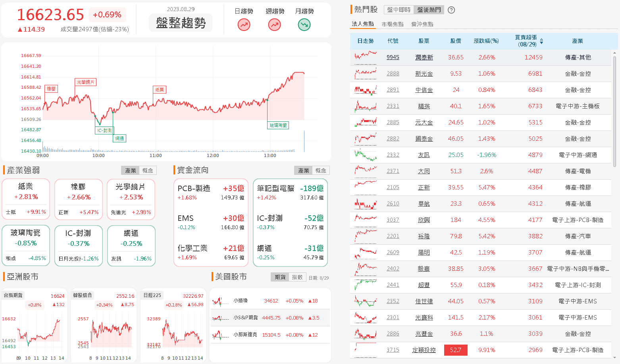Open the 紙業 industry card

pyautogui.click(x=26, y=199)
